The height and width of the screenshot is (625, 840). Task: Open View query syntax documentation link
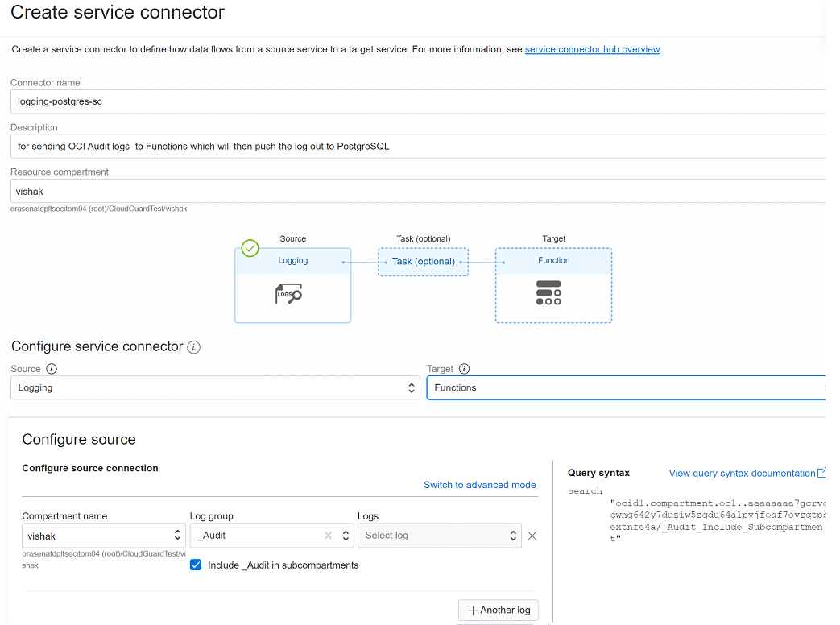(x=742, y=473)
